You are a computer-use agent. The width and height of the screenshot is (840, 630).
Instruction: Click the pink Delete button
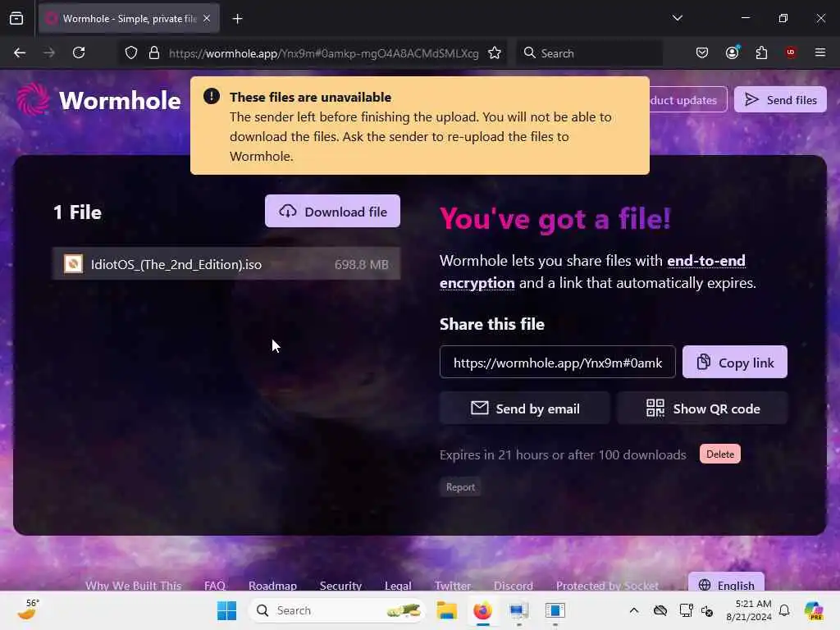pyautogui.click(x=719, y=454)
